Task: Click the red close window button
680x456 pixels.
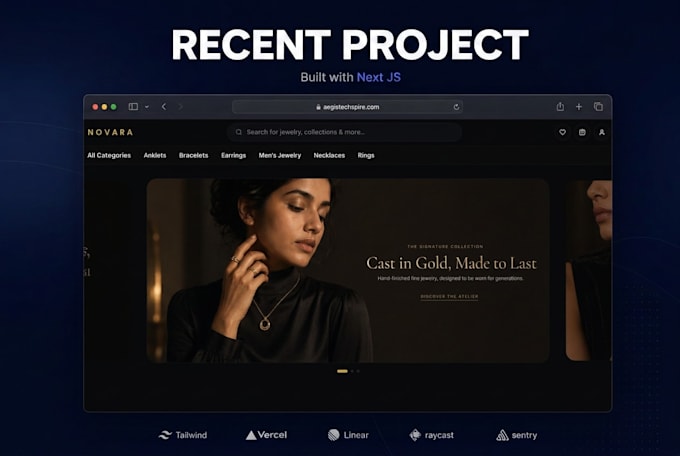Action: 95,107
